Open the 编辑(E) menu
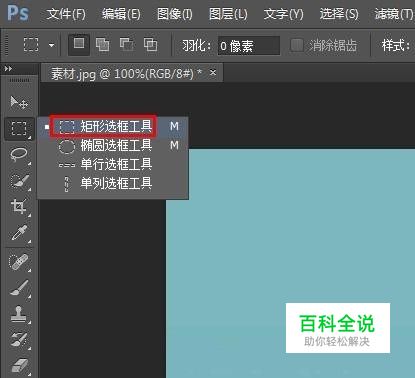 tap(121, 14)
